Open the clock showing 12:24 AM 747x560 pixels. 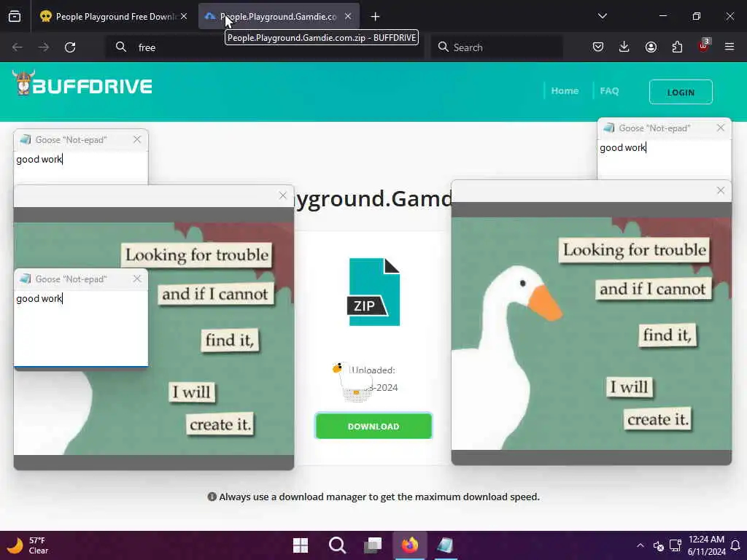coord(706,545)
